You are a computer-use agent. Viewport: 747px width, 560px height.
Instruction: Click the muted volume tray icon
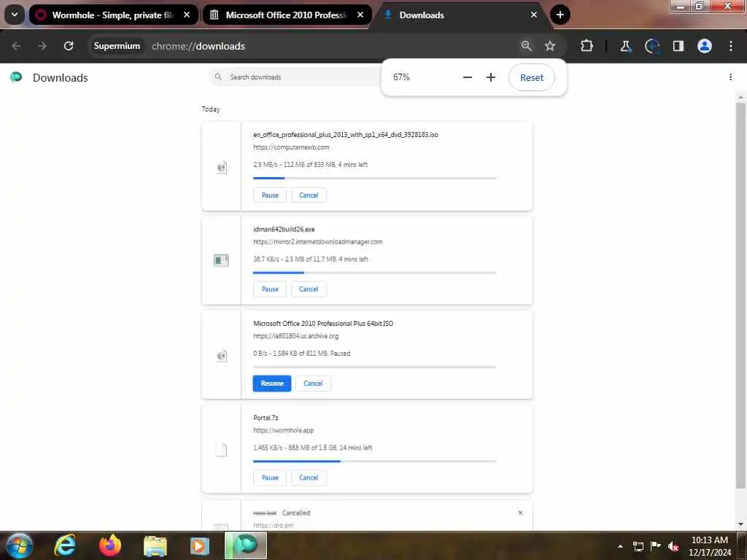click(673, 546)
